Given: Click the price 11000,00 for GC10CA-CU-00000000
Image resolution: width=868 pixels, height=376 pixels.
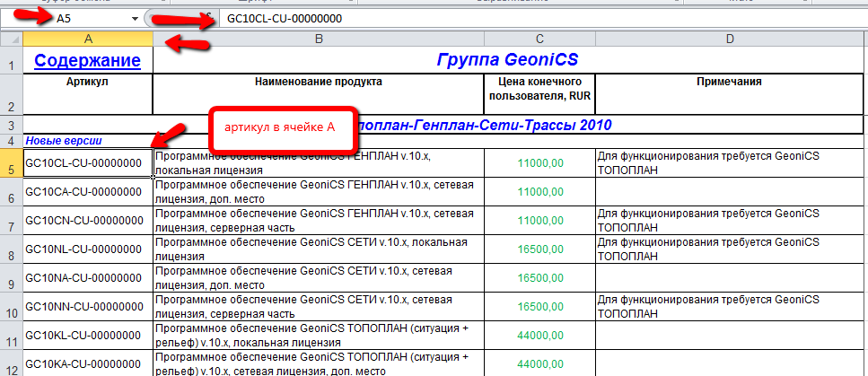Looking at the screenshot, I should (539, 192).
